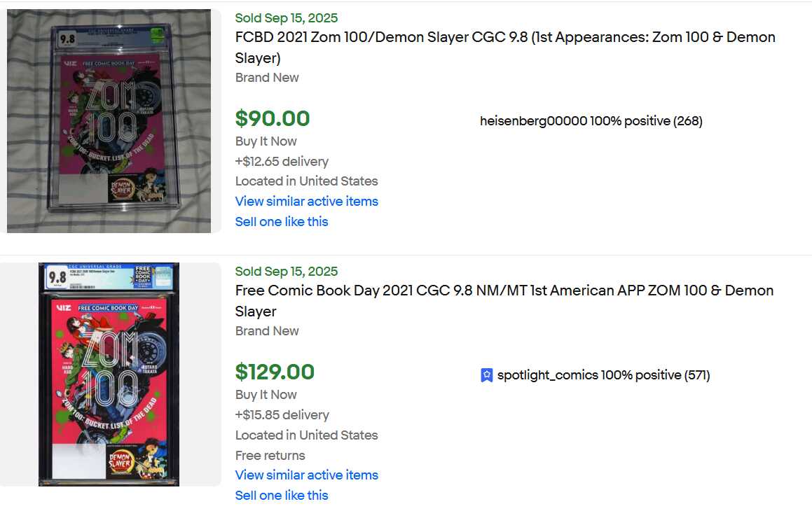Open the $129.00 CGC 9.8 listing thumbnail
The height and width of the screenshot is (511, 812).
click(109, 374)
